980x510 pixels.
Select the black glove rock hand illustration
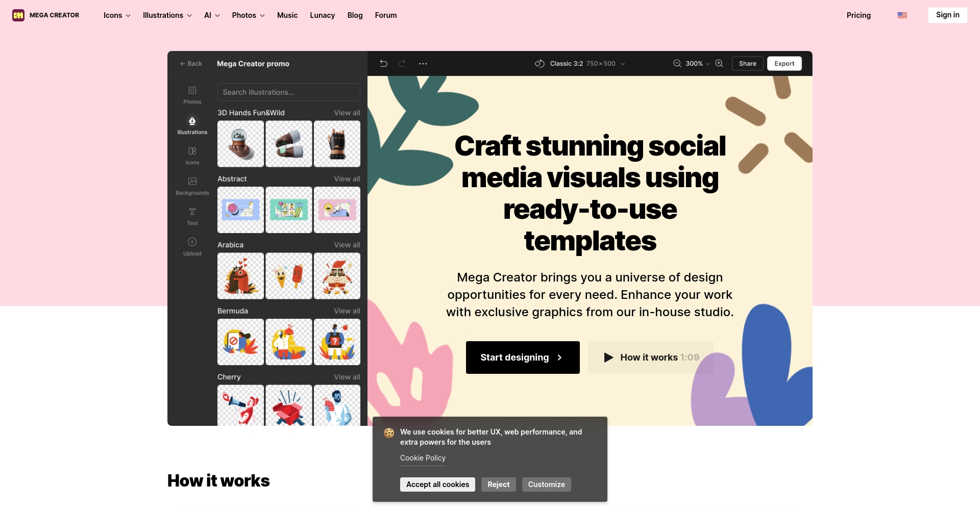(x=337, y=144)
